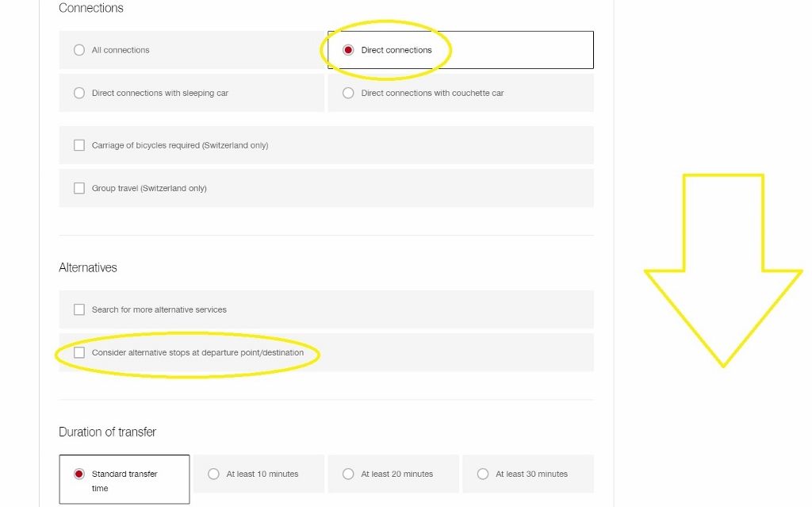Choose Direct connections with sleeping car

pos(79,92)
